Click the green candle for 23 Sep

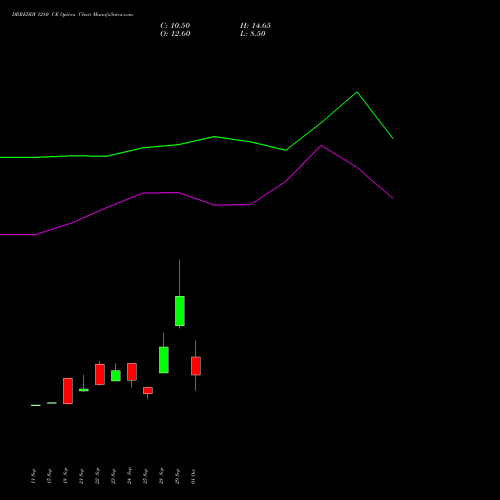(x=116, y=376)
